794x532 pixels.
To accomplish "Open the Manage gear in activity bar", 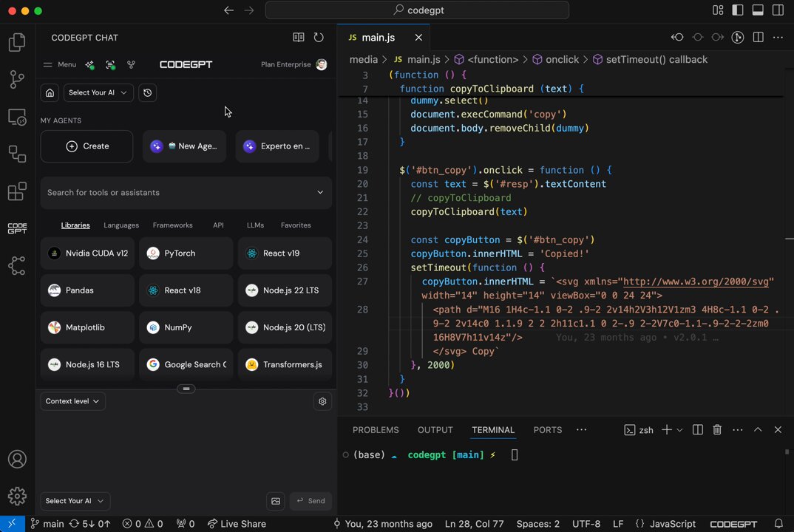I will coord(17,497).
